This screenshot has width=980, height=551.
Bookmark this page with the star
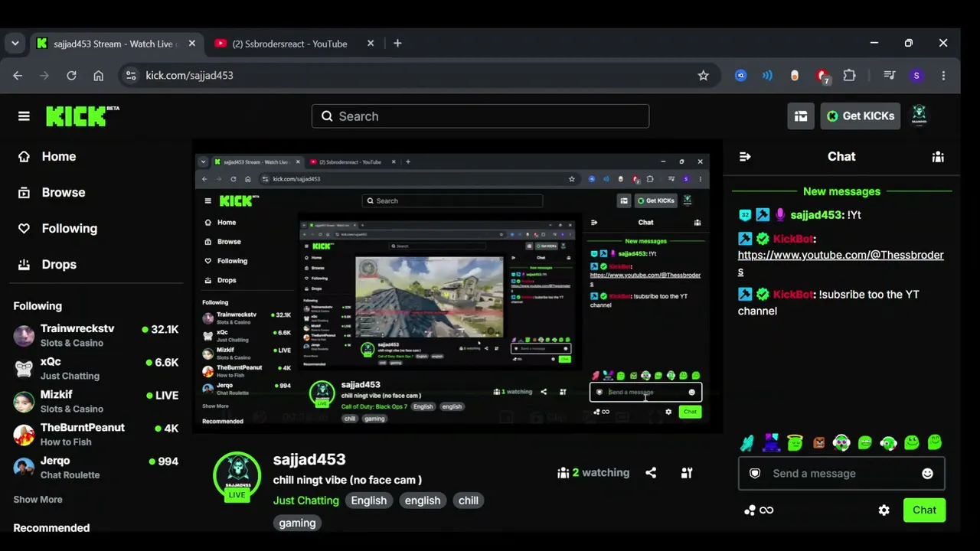tap(704, 75)
